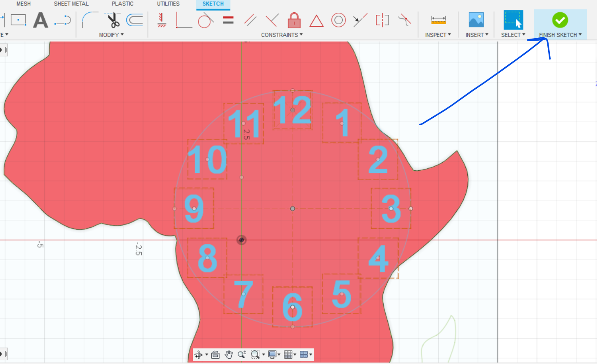Activate the Offset tool
This screenshot has height=364, width=597.
(135, 20)
